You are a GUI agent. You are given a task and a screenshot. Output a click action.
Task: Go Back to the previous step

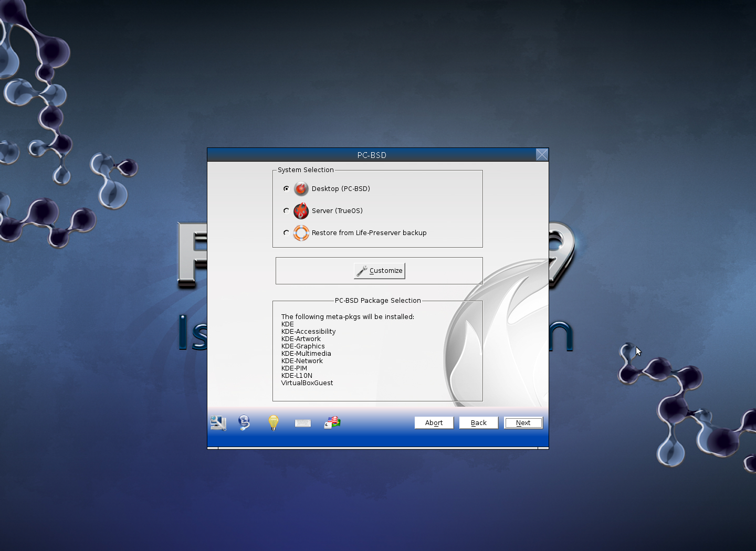click(x=479, y=423)
